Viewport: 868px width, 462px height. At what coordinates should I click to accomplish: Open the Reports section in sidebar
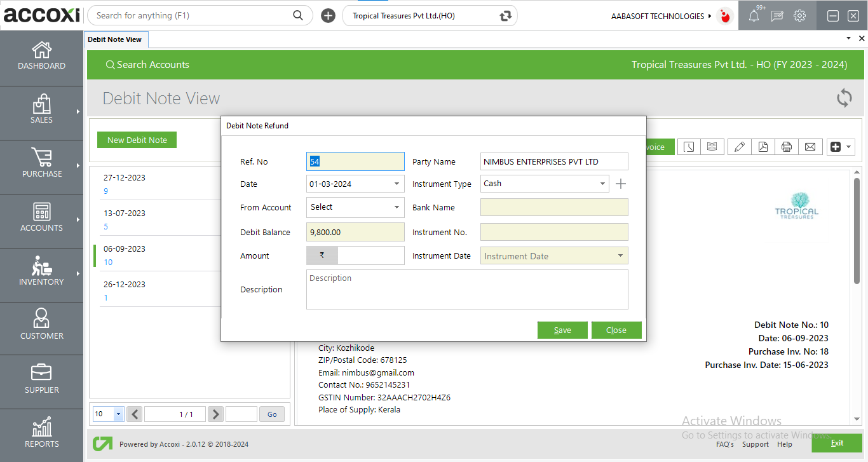click(41, 433)
